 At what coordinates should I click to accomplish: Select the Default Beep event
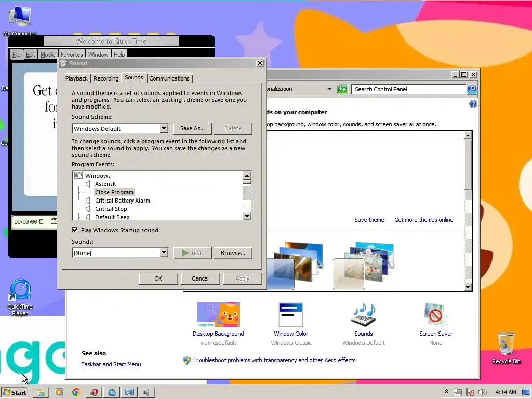[x=112, y=217]
